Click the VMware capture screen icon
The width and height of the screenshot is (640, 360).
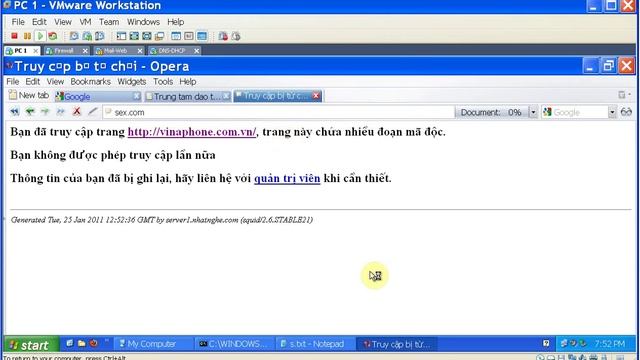[x=223, y=36]
